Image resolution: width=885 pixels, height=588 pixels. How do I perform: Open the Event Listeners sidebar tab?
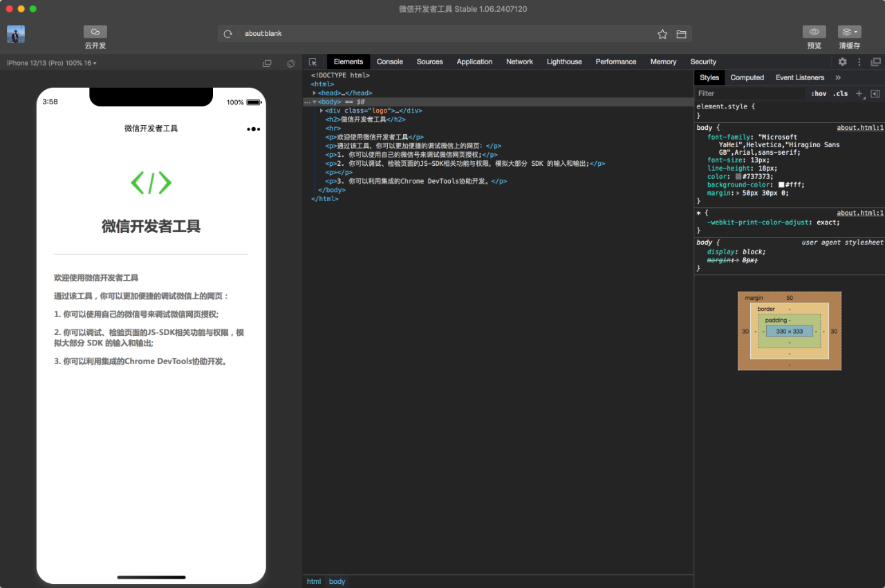click(800, 78)
